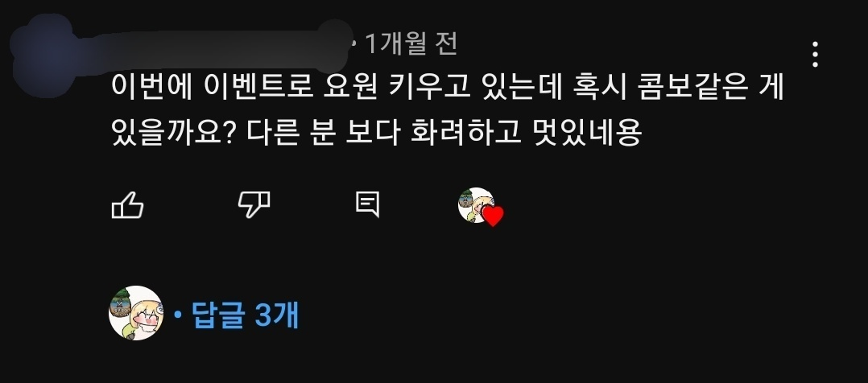Click the text 화려하고 멋있네용 in the comment
This screenshot has height=383, width=868.
coord(526,132)
